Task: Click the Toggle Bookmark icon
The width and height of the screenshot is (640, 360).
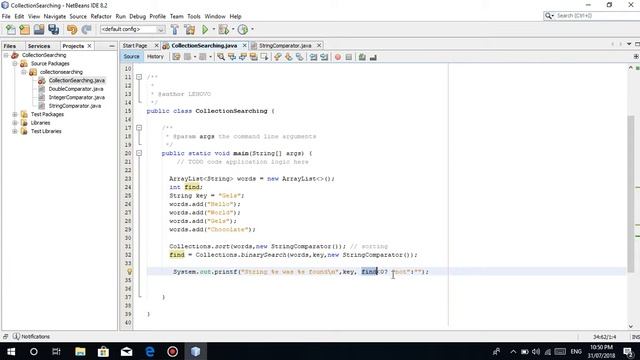Action: click(x=300, y=57)
